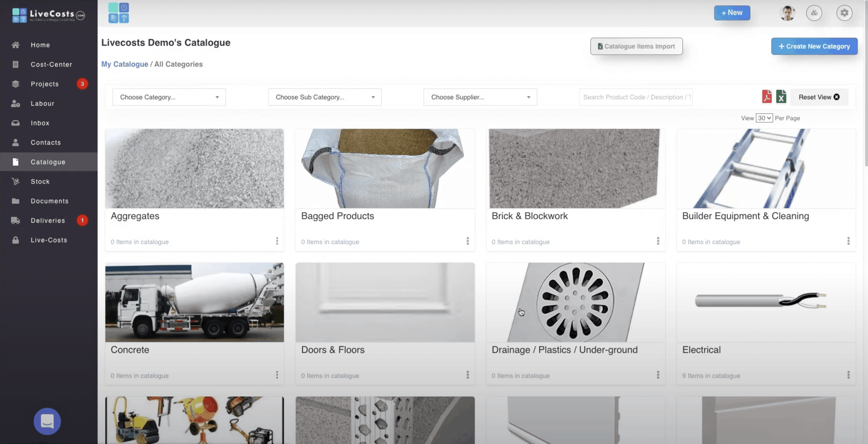Click the Deliveries truck icon in the sidebar
This screenshot has width=868, height=444.
point(15,220)
